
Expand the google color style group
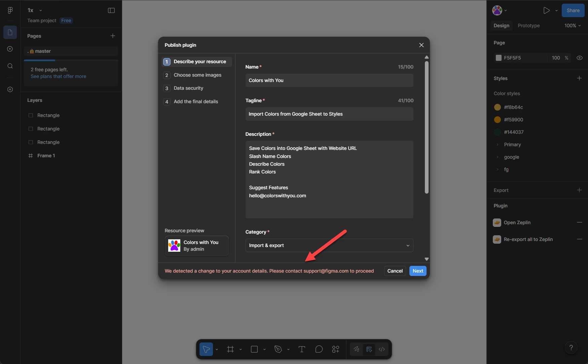click(498, 157)
